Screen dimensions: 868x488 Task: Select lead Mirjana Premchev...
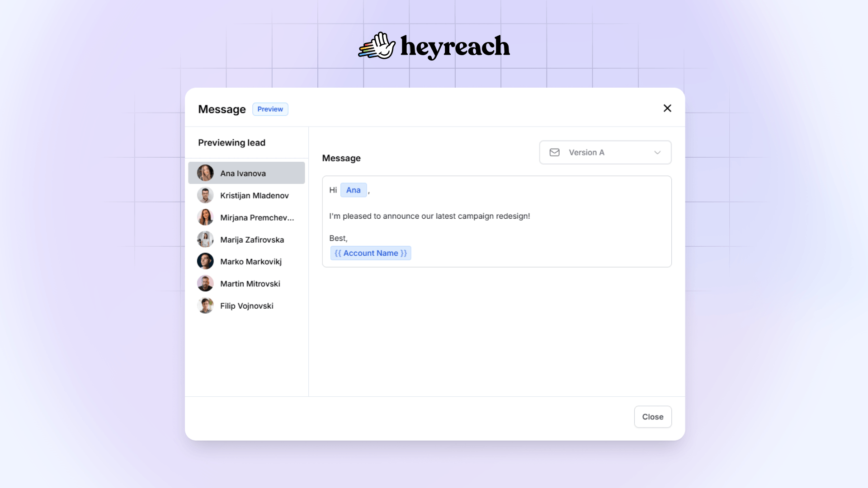(246, 217)
